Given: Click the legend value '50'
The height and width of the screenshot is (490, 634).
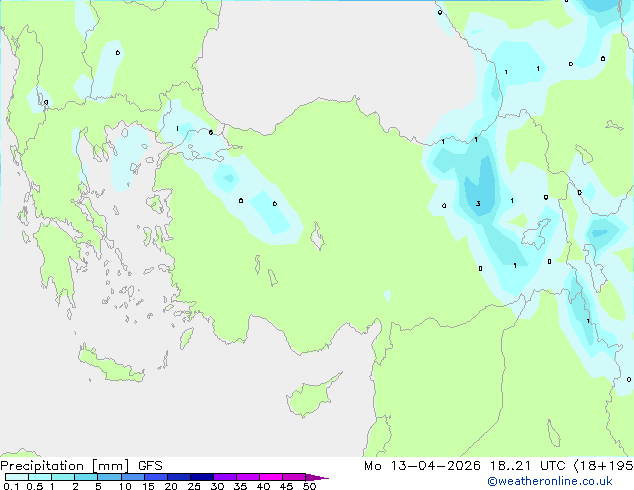Looking at the screenshot, I should pos(310,486).
